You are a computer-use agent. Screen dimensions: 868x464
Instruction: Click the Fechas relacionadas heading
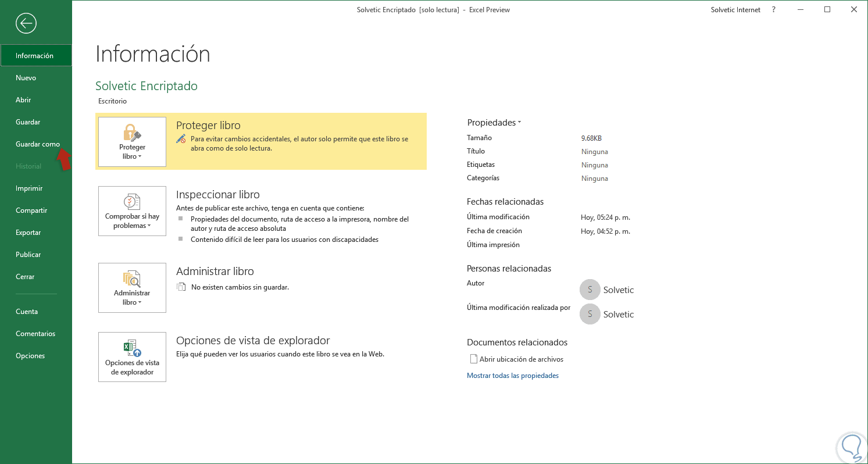505,202
